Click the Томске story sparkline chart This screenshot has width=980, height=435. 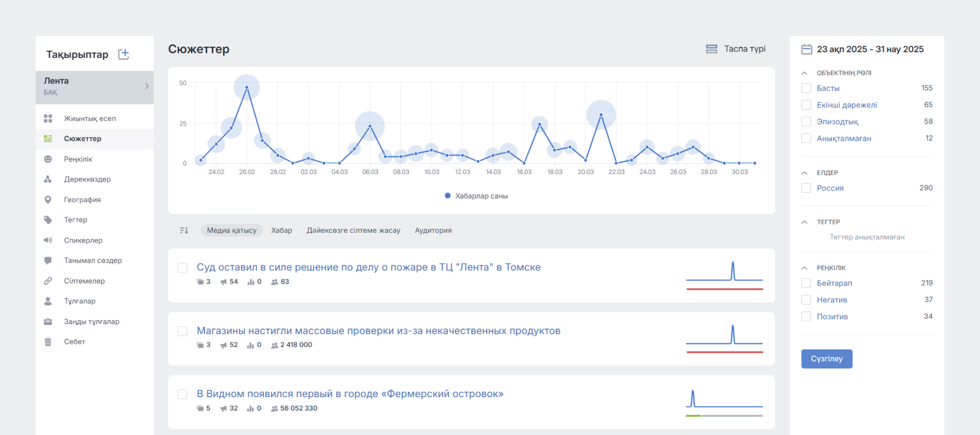724,271
